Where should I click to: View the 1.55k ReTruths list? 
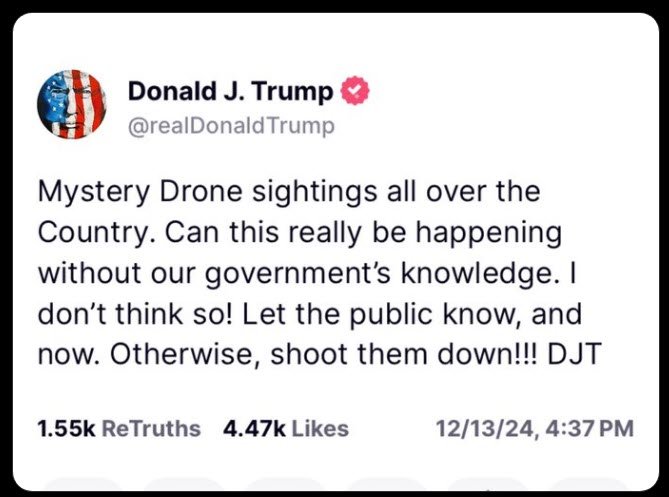pyautogui.click(x=118, y=429)
